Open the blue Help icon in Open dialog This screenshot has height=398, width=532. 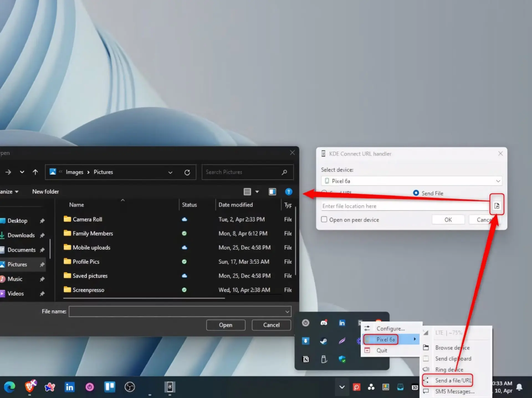point(288,192)
